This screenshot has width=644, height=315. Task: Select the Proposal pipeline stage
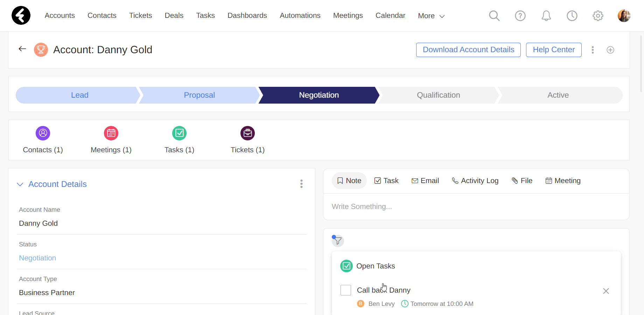click(x=199, y=95)
